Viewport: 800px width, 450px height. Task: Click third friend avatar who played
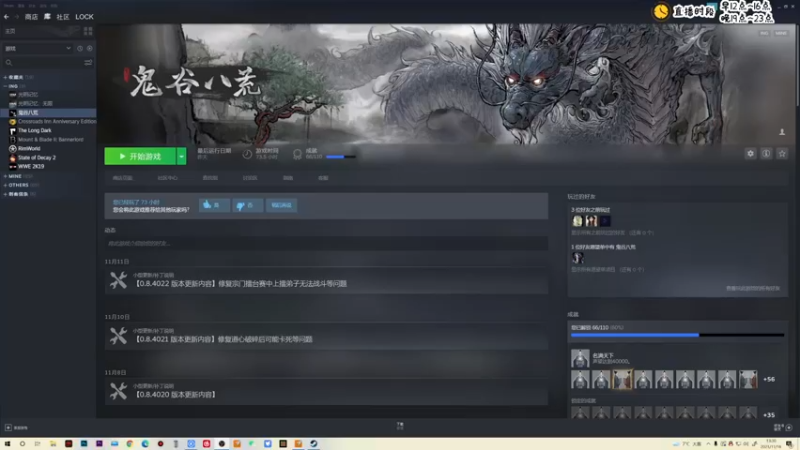[x=605, y=221]
